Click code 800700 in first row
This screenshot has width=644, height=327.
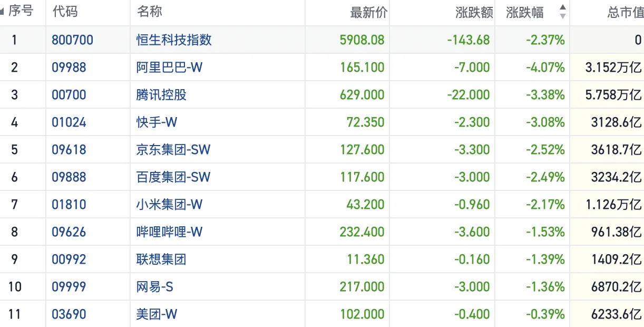click(x=72, y=40)
